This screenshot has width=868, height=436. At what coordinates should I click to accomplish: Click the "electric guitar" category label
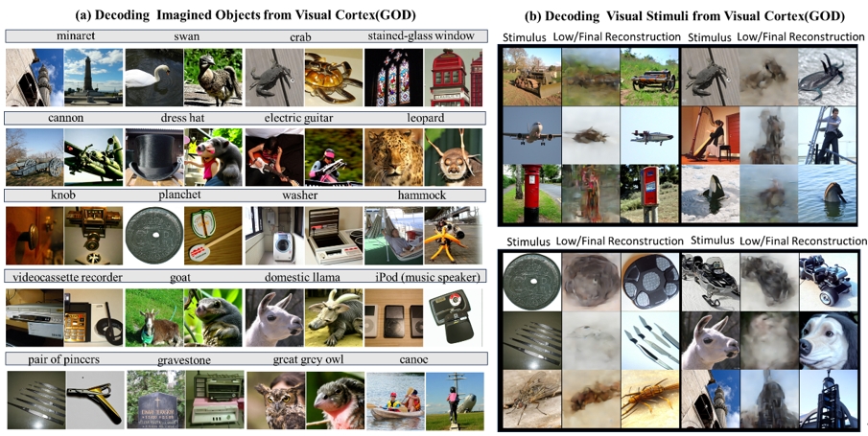point(301,117)
